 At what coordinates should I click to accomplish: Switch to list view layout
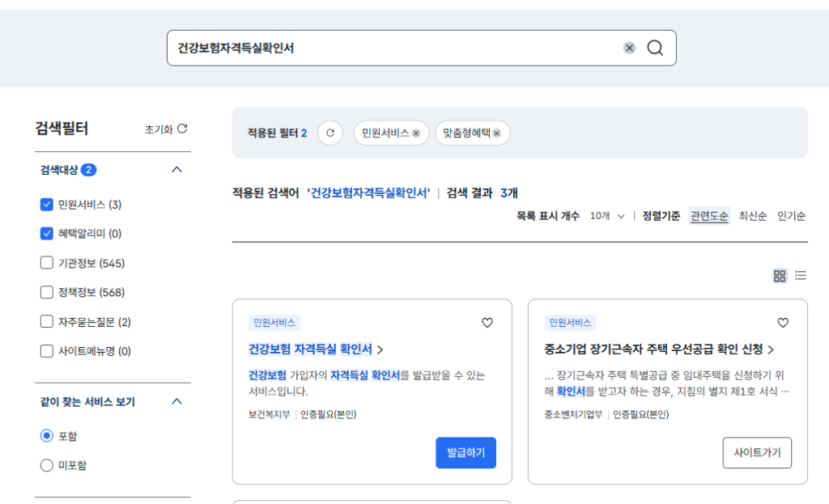click(801, 276)
